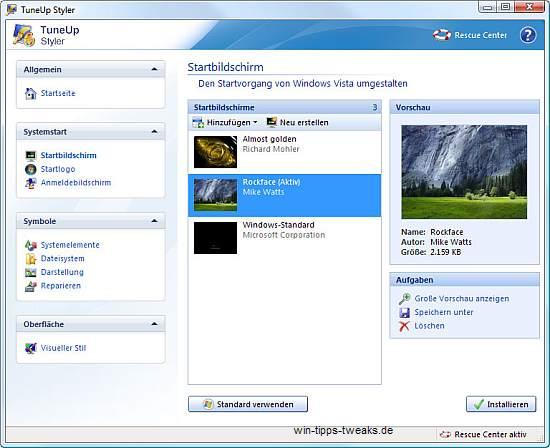The width and height of the screenshot is (550, 448).
Task: Click the red X Löschen icon
Action: click(404, 326)
